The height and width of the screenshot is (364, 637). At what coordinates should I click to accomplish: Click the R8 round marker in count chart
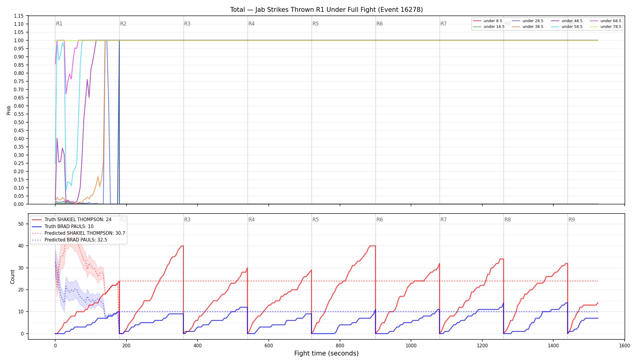pos(507,220)
